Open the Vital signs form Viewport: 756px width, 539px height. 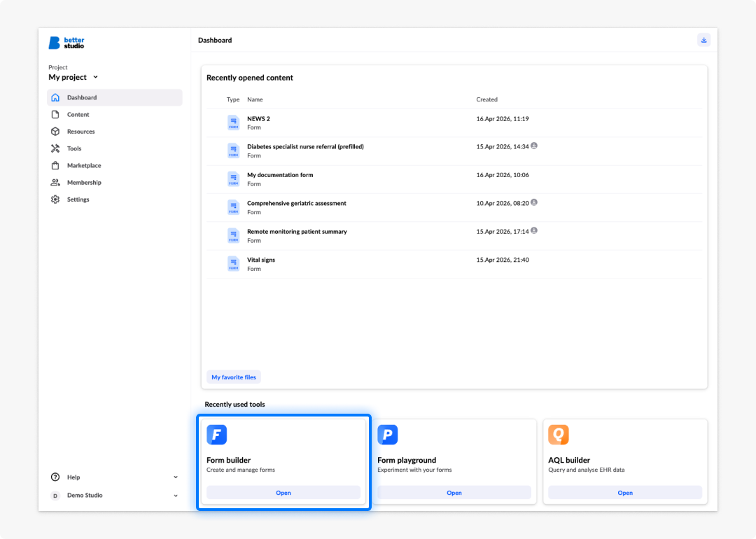[261, 260]
